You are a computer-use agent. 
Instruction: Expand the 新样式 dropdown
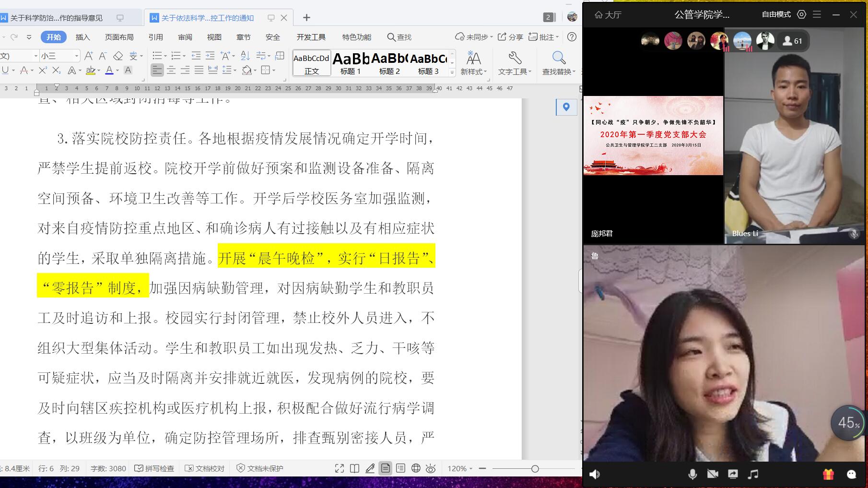click(473, 71)
